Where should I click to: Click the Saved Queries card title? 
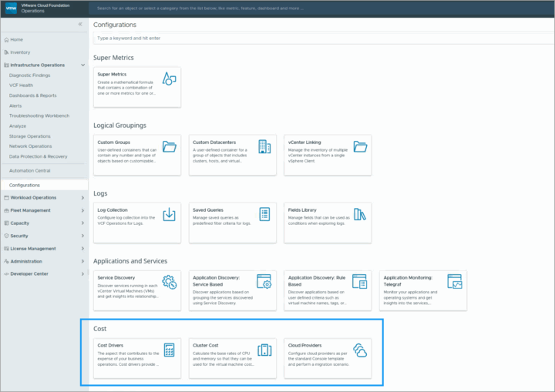[208, 210]
